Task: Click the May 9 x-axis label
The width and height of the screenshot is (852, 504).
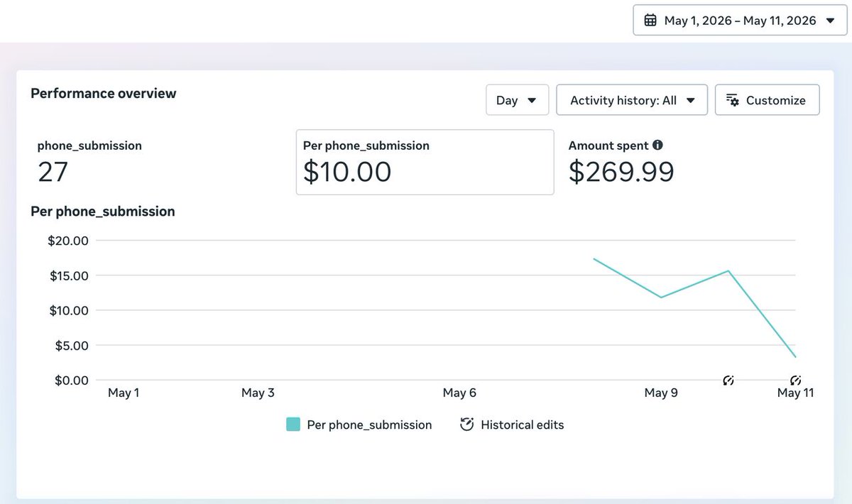Action: click(661, 393)
